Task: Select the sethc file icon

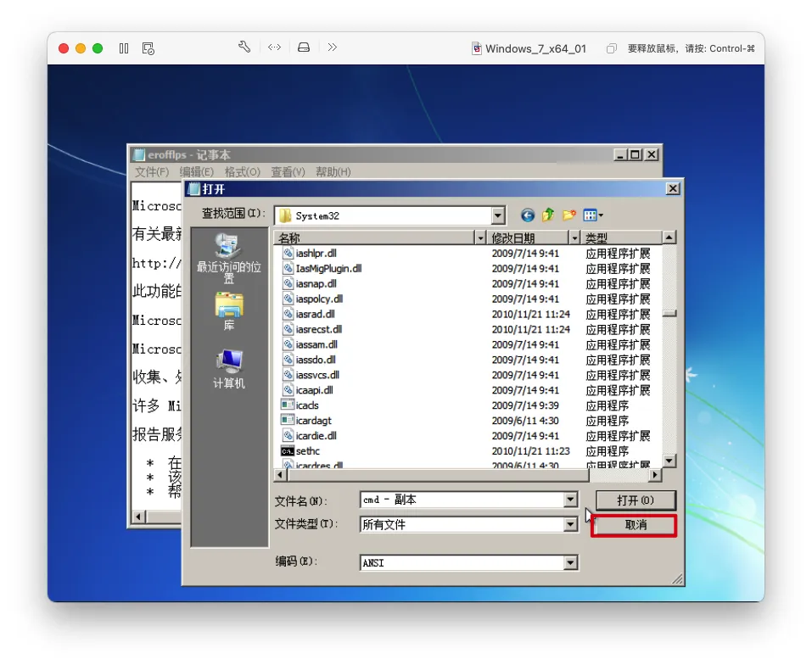Action: pyautogui.click(x=288, y=451)
